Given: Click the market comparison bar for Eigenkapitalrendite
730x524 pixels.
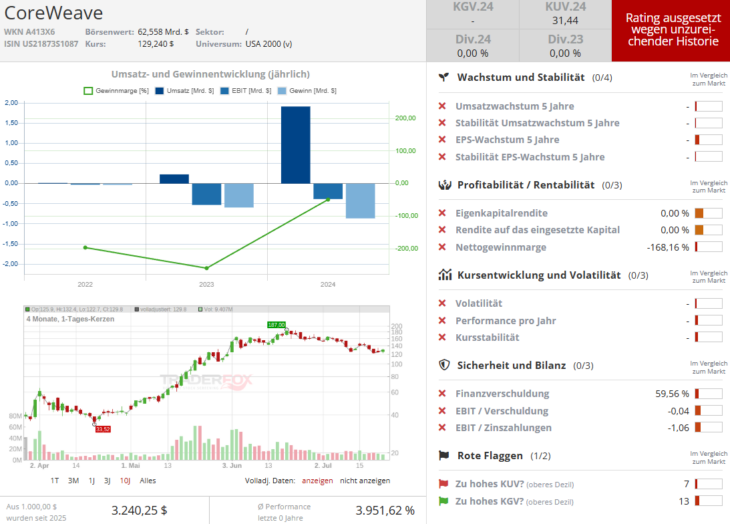Looking at the screenshot, I should click(x=709, y=213).
